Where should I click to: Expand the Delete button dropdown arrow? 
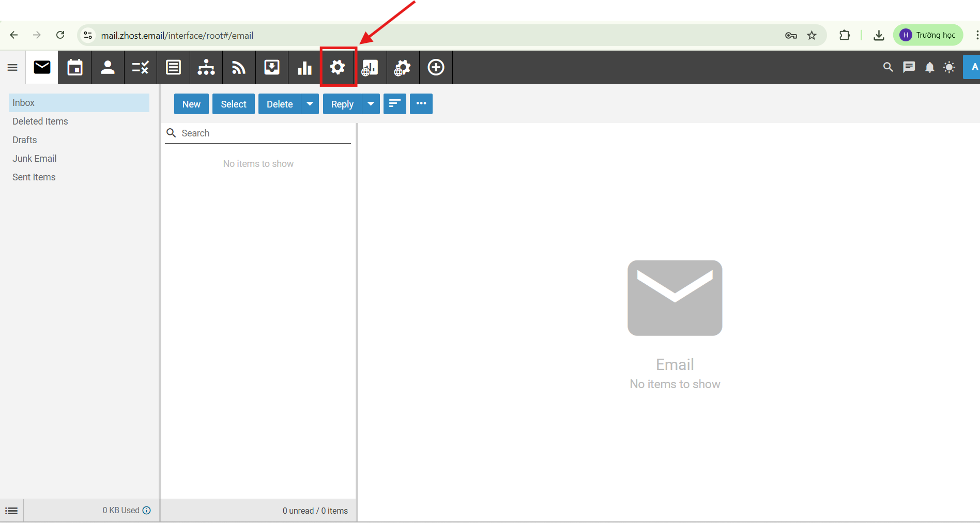[x=310, y=104]
